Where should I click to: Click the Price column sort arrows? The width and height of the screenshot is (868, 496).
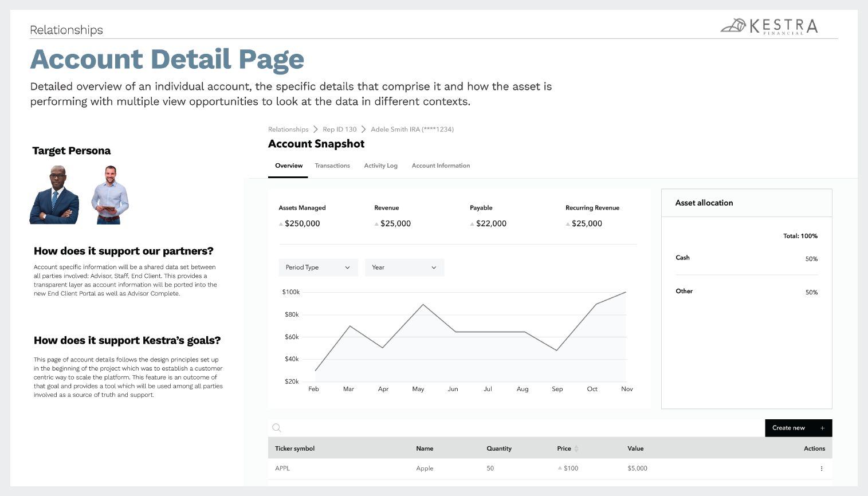(x=576, y=448)
